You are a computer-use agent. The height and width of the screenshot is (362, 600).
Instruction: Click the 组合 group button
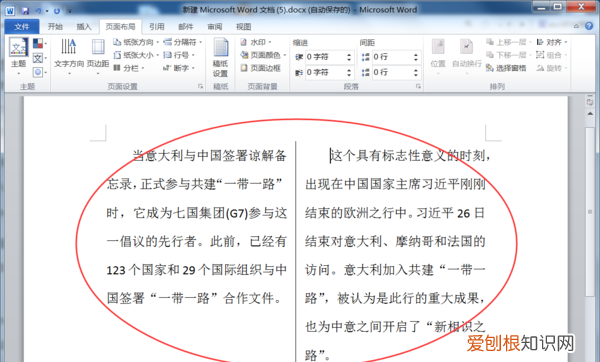[x=550, y=55]
